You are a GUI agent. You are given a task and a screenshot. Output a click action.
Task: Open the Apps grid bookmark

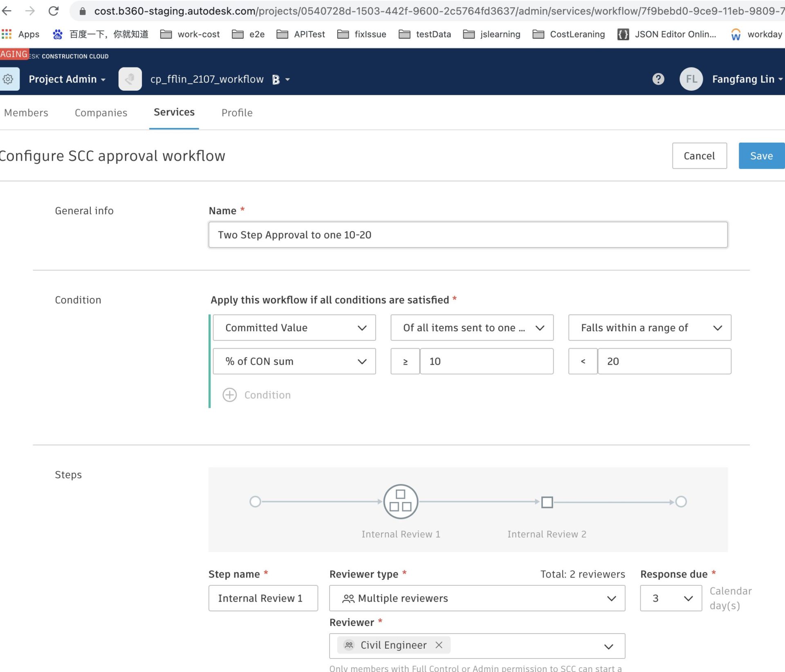coord(20,34)
